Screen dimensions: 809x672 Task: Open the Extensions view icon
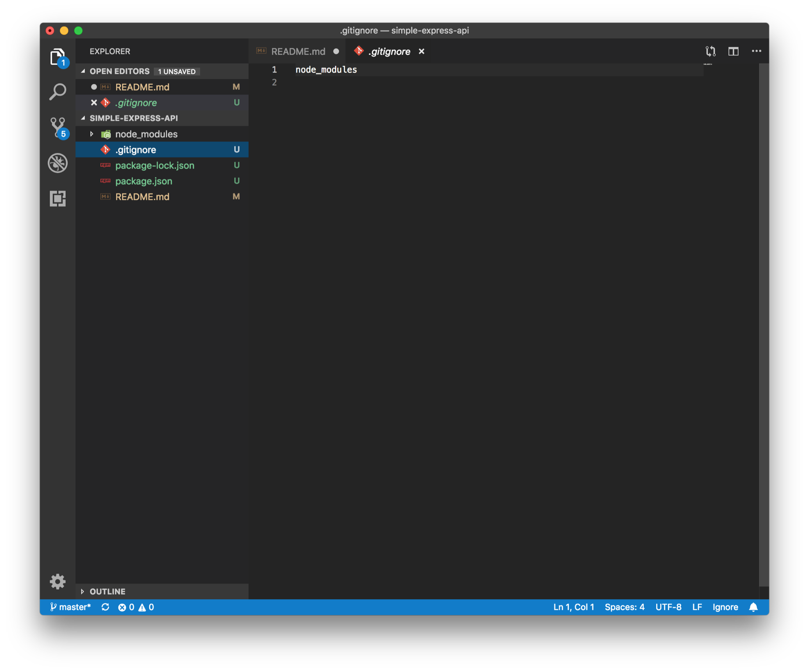(x=57, y=198)
